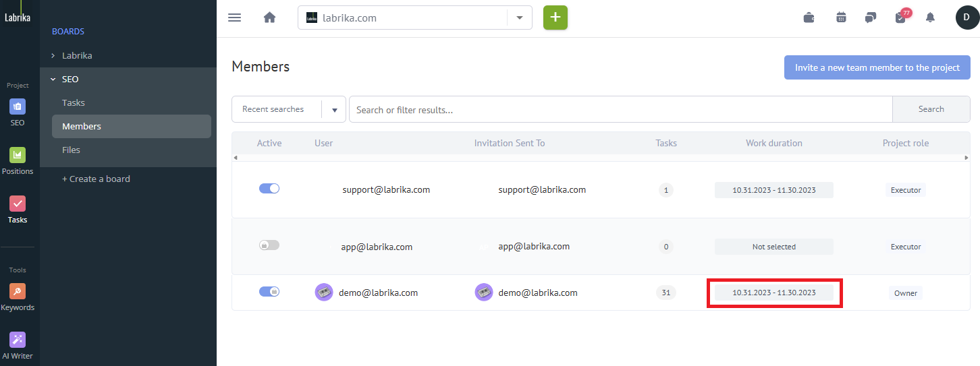Open the hamburger menu in the top bar
This screenshot has width=980, height=366.
pos(234,18)
